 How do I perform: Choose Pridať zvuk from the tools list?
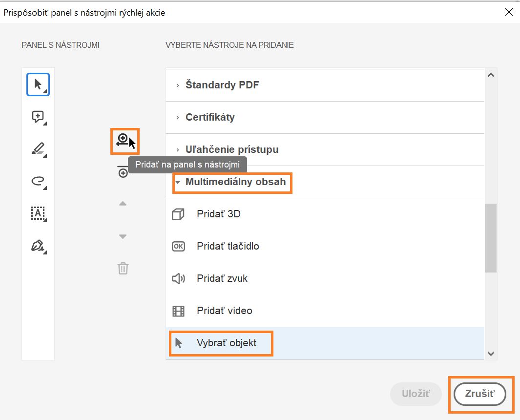pyautogui.click(x=222, y=278)
